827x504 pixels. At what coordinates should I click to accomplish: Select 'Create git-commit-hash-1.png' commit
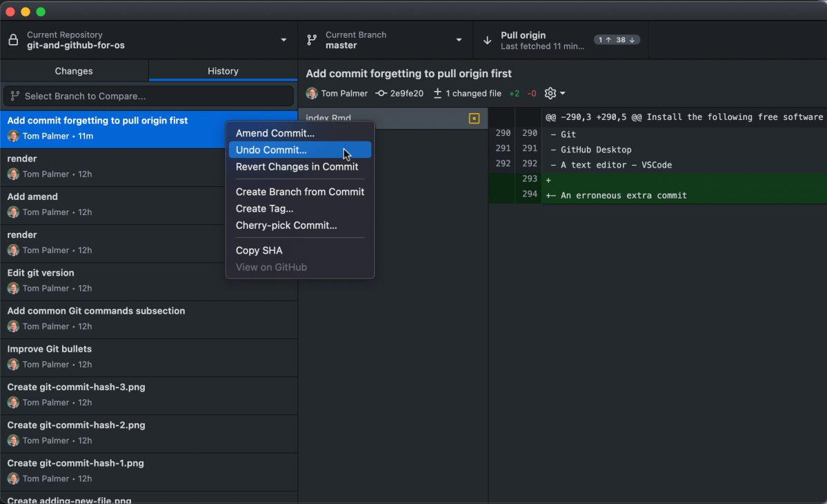click(x=149, y=472)
